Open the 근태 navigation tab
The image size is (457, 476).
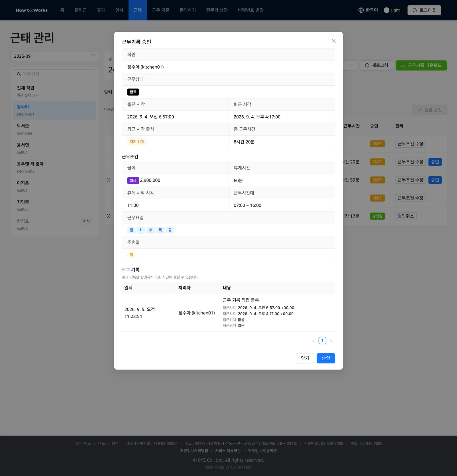(138, 10)
